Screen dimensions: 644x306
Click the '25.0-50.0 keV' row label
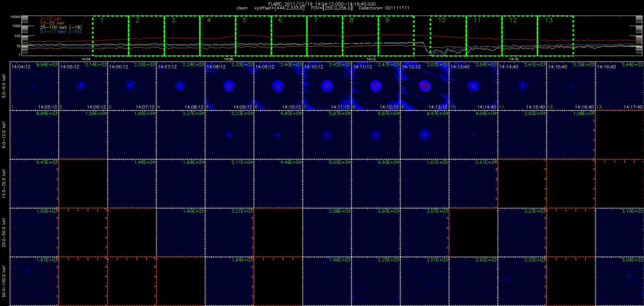click(x=4, y=232)
